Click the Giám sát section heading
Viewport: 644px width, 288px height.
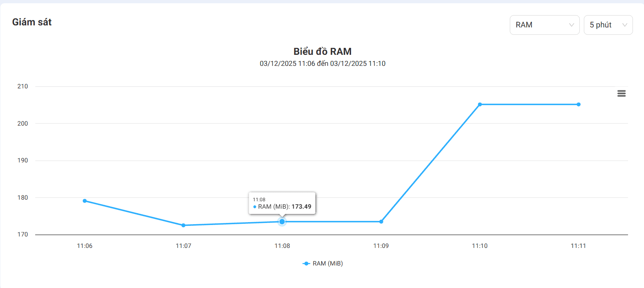[x=32, y=22]
